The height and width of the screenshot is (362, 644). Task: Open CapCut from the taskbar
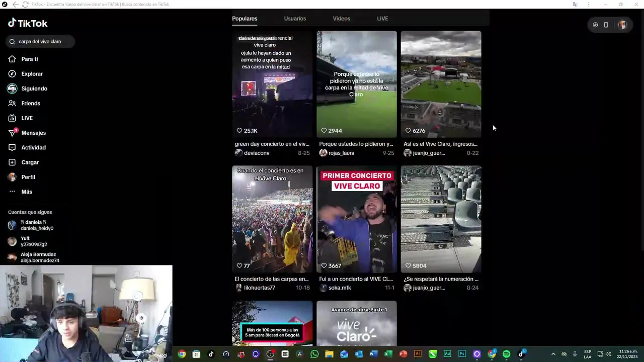point(285,354)
